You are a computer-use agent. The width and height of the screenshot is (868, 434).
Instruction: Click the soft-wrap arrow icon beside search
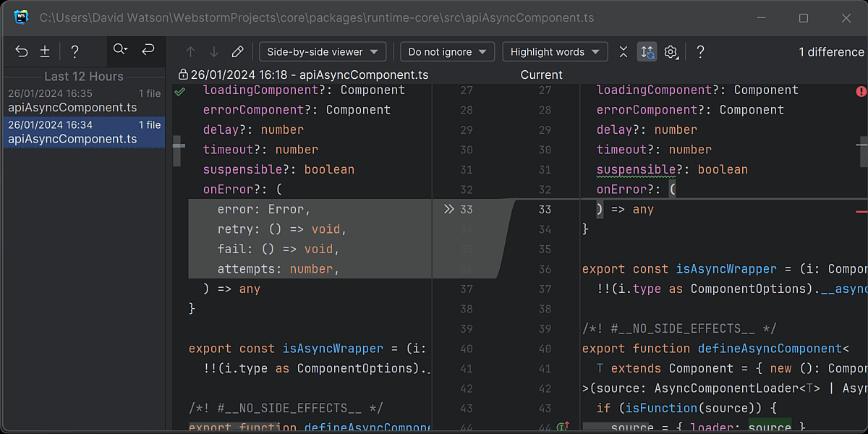tap(148, 50)
